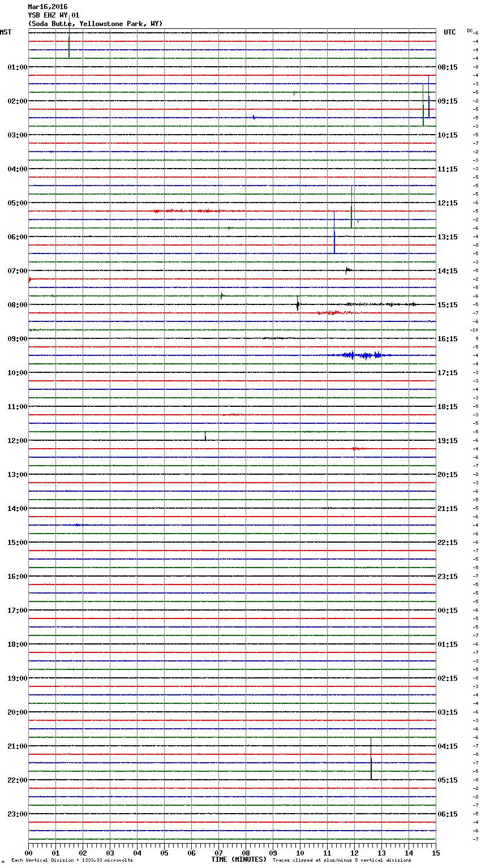Click the 18:15 UTC time label
The width and height of the screenshot is (481, 868).
coord(448,407)
